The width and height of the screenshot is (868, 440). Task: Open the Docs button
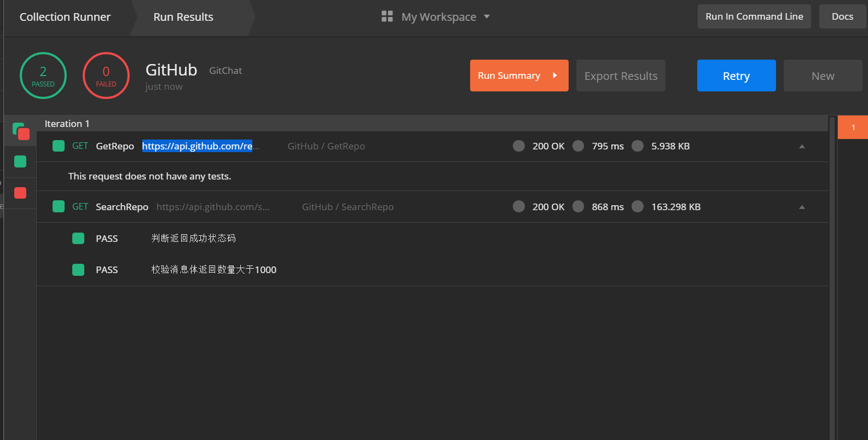(842, 16)
